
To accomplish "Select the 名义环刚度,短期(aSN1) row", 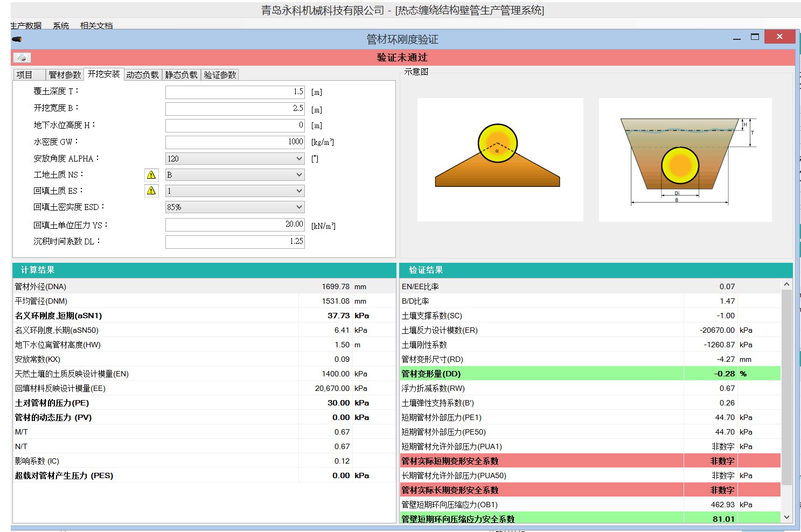I will click(x=204, y=316).
